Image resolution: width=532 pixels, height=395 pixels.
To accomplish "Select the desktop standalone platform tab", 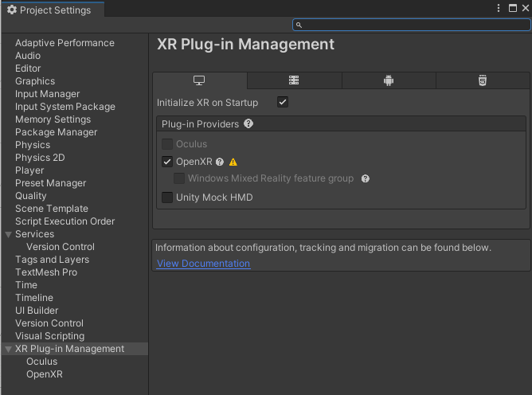I will click(x=199, y=80).
